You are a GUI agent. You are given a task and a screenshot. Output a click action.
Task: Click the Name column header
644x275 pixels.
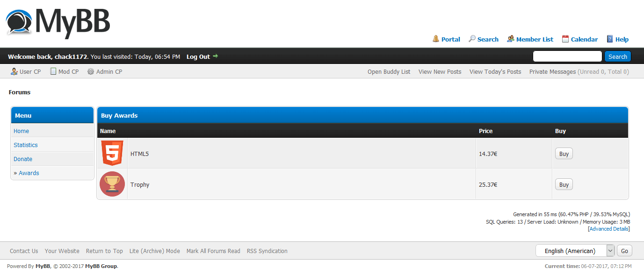(x=108, y=131)
